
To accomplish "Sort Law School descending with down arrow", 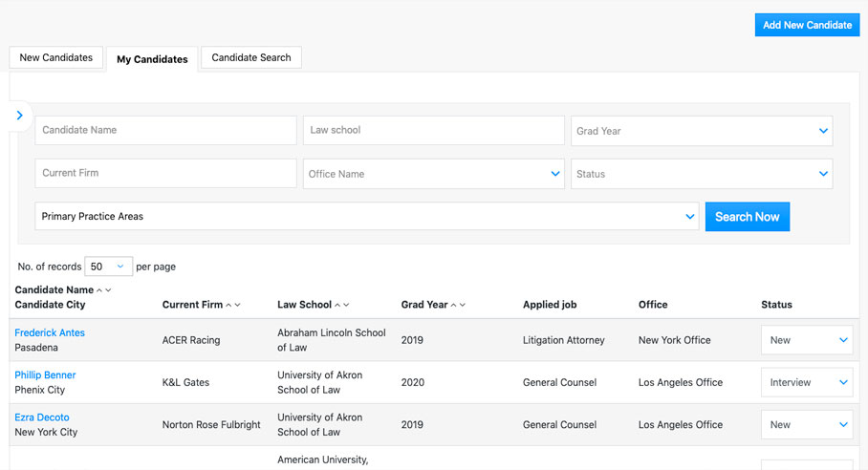I will point(347,306).
